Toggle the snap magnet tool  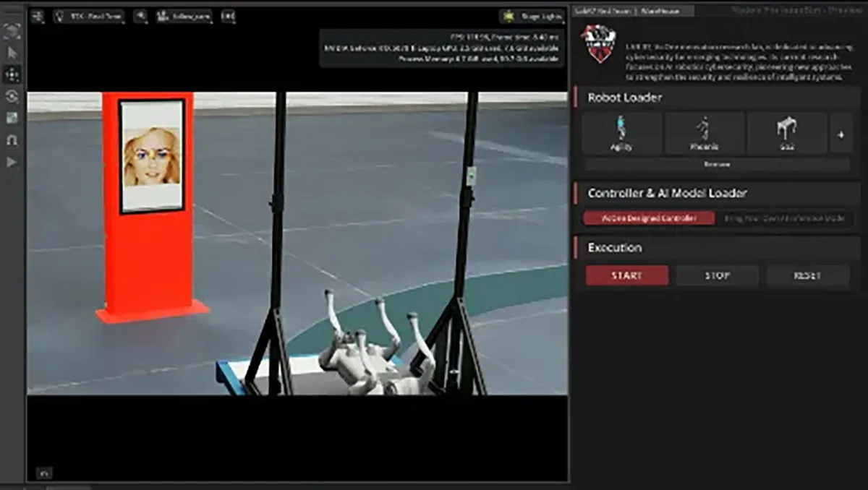[x=12, y=140]
